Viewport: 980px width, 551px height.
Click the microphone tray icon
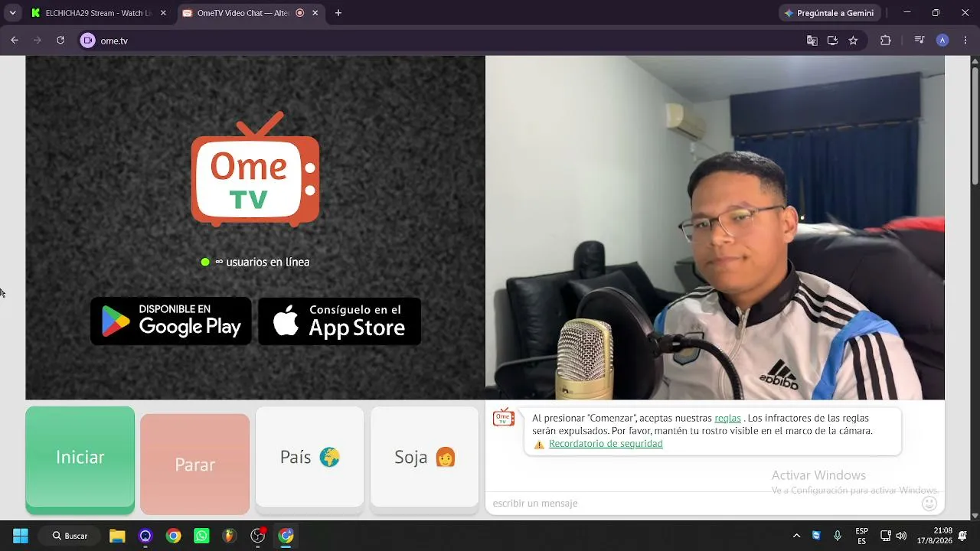[838, 536]
